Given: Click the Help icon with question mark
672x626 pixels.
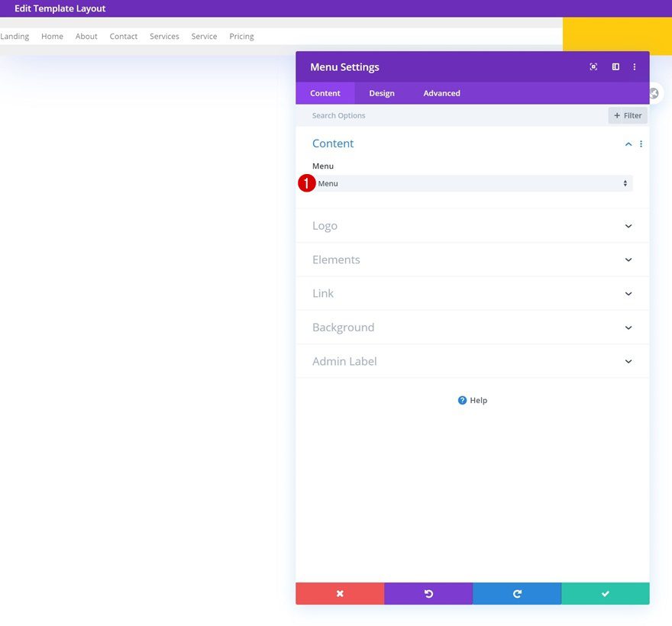Looking at the screenshot, I should (461, 399).
